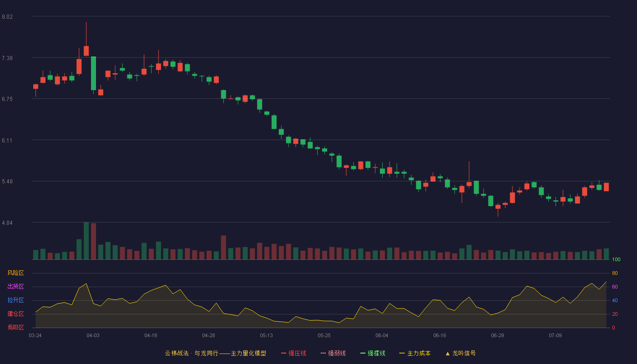Click the 6.75 price axis label
Viewport: 637px width, 364px height.
[x=7, y=99]
